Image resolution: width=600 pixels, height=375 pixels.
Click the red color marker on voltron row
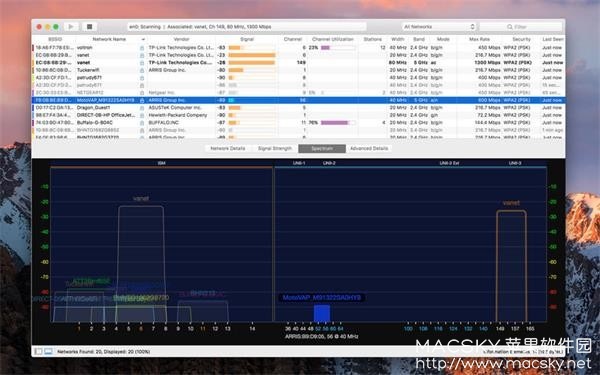(x=33, y=48)
